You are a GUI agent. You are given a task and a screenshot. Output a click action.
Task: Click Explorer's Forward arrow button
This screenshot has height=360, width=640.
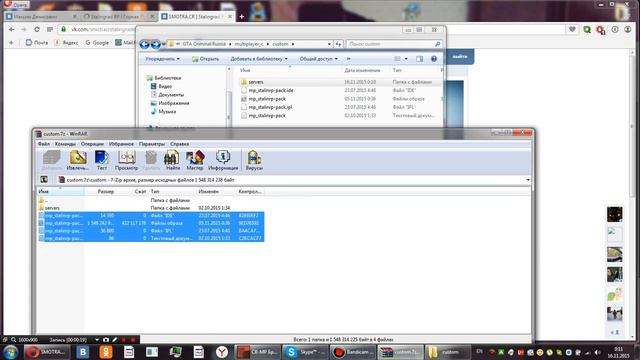point(156,44)
